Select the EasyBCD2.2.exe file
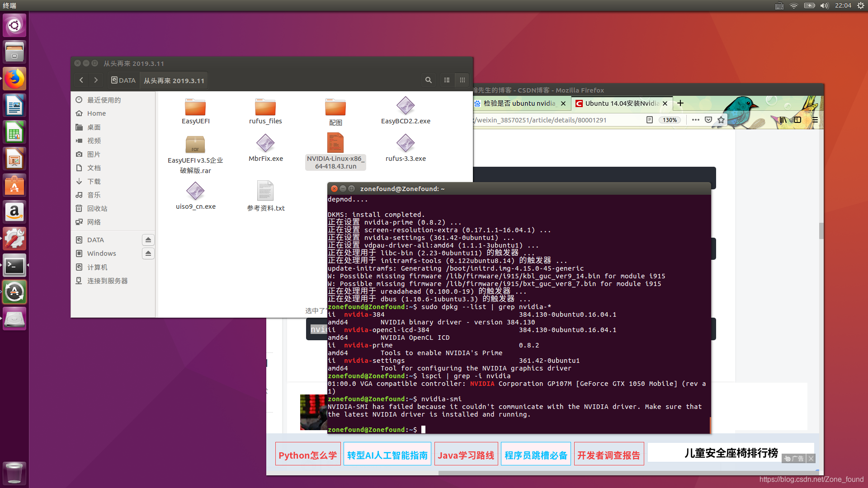This screenshot has width=868, height=488. [406, 111]
